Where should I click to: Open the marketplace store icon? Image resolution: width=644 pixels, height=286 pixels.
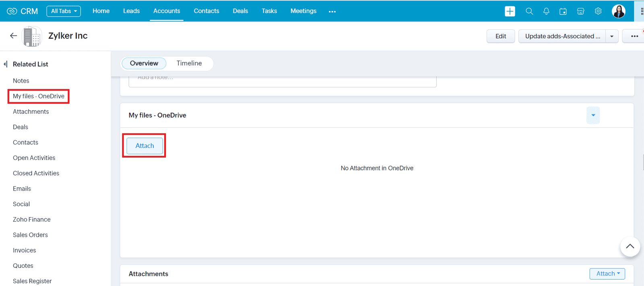580,11
